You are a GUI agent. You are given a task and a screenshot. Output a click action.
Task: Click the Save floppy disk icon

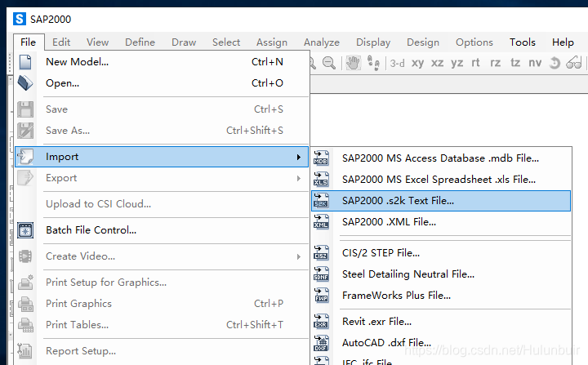click(x=25, y=109)
